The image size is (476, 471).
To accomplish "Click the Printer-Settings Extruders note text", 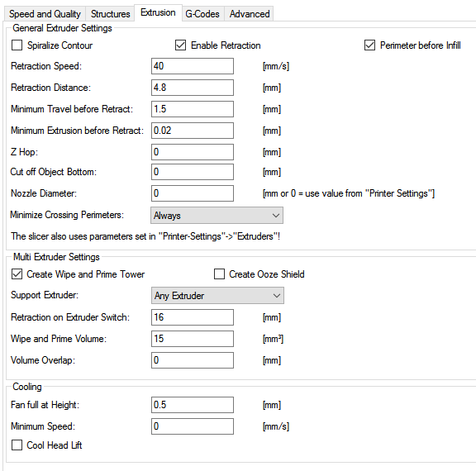I will pyautogui.click(x=145, y=236).
